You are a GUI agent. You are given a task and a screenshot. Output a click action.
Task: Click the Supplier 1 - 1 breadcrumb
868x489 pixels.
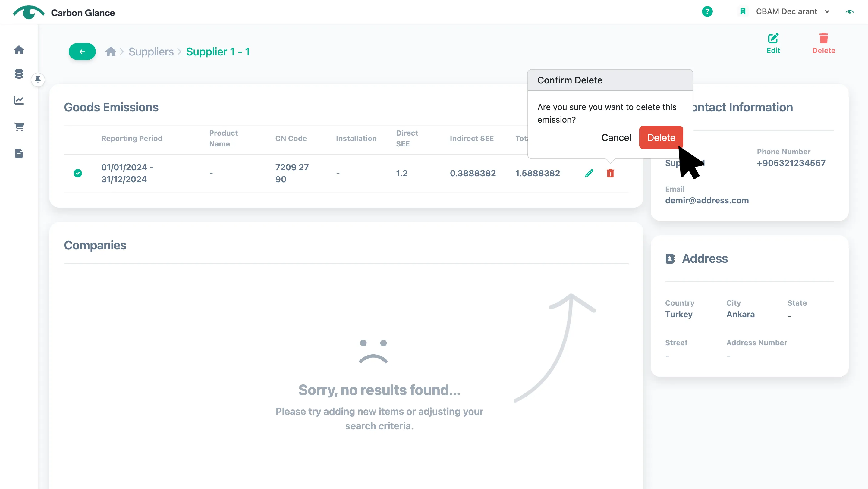point(218,52)
